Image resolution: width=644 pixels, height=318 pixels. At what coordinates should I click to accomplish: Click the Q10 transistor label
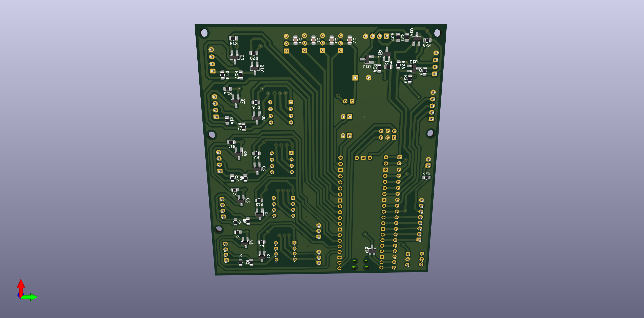pos(262,68)
